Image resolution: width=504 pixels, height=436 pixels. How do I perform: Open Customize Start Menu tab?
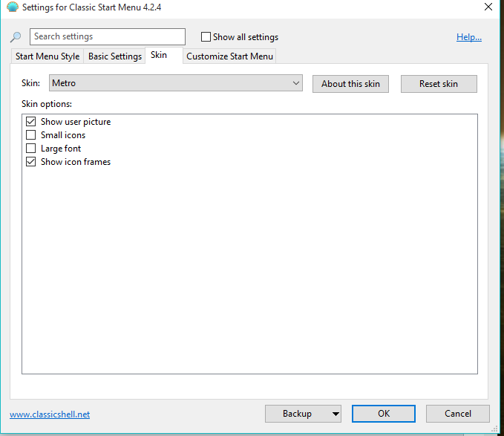[x=229, y=56]
